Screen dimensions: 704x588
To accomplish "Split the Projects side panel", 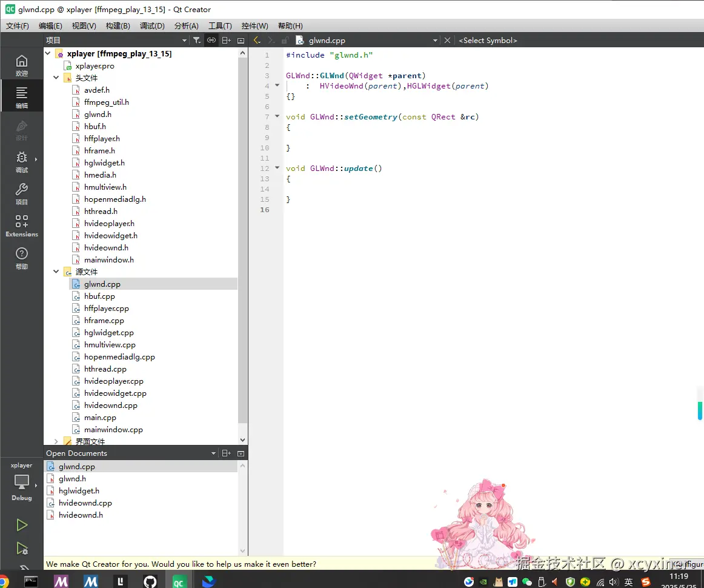I will click(x=227, y=41).
